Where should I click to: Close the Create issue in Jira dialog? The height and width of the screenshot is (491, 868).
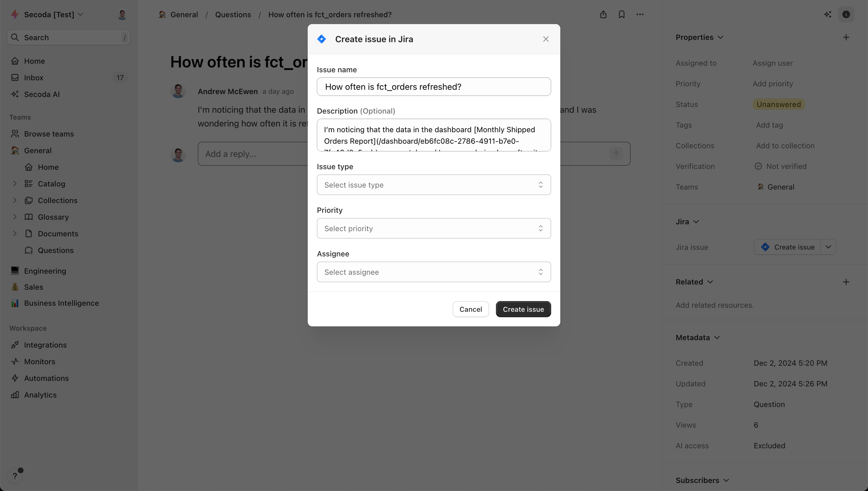(546, 39)
